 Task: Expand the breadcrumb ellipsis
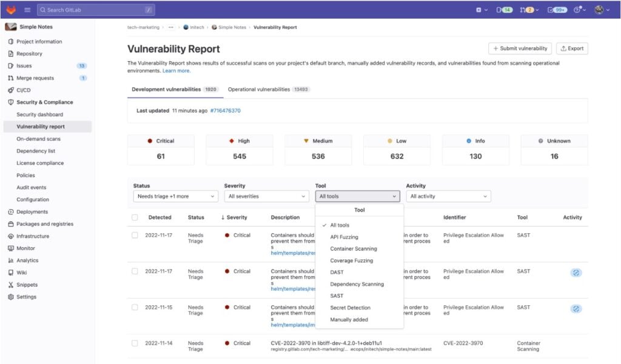click(170, 27)
